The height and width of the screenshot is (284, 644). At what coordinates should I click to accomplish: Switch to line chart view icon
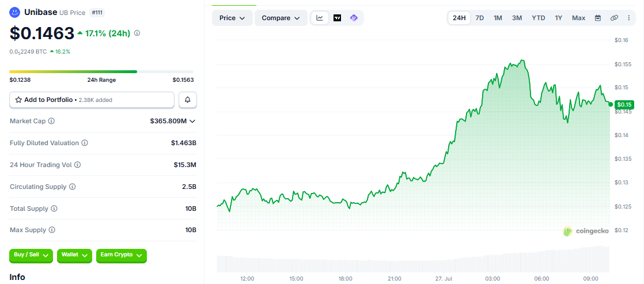coord(320,18)
